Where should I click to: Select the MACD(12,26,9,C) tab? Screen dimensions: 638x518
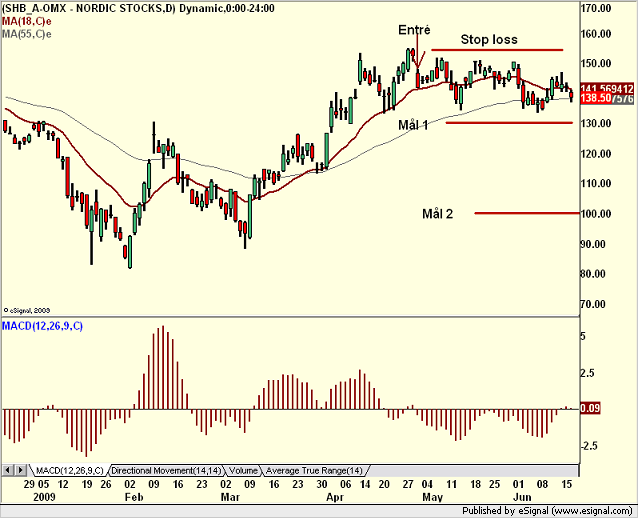69,471
